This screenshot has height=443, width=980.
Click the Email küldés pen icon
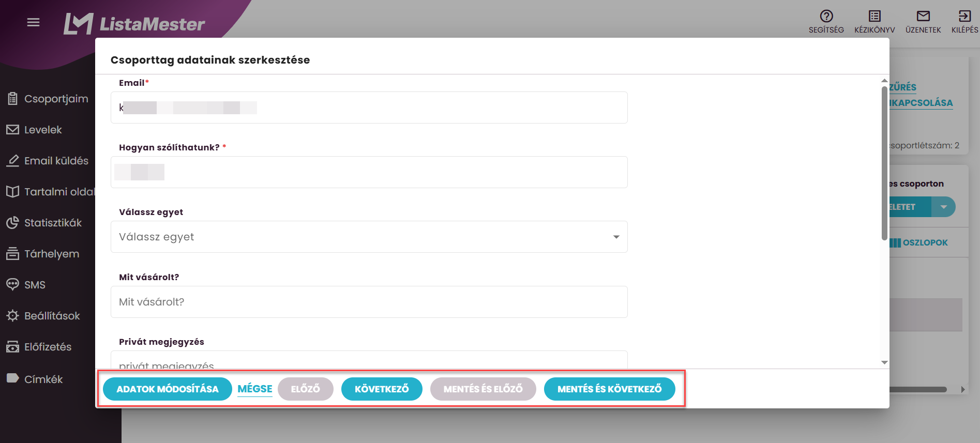click(13, 161)
